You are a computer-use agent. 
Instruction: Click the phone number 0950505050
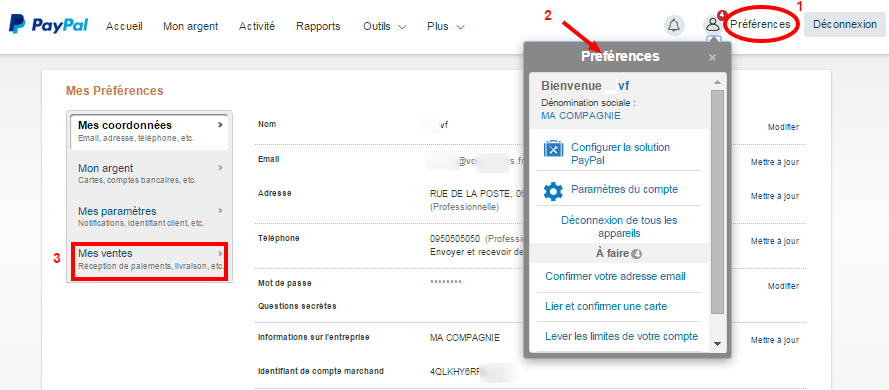click(455, 239)
